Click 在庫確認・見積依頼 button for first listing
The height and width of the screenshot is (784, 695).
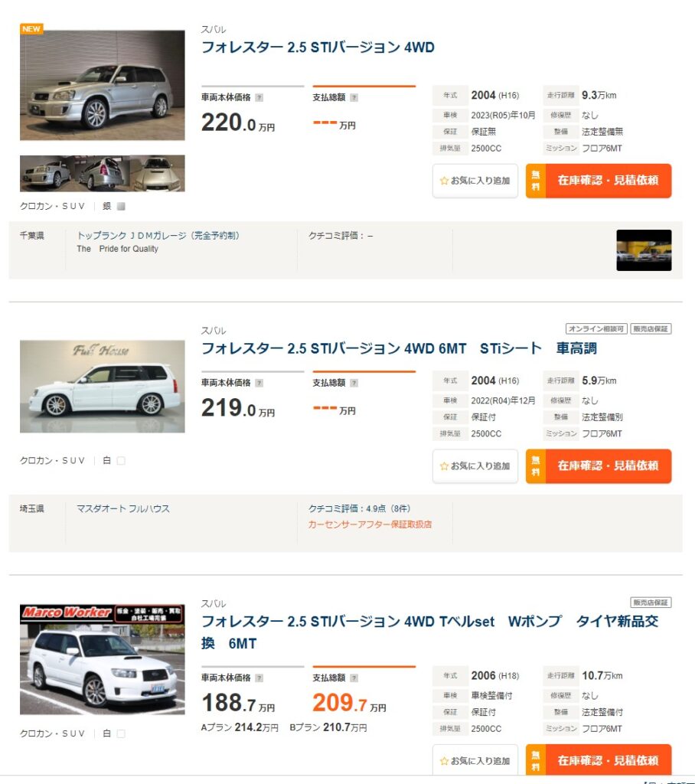click(x=599, y=181)
